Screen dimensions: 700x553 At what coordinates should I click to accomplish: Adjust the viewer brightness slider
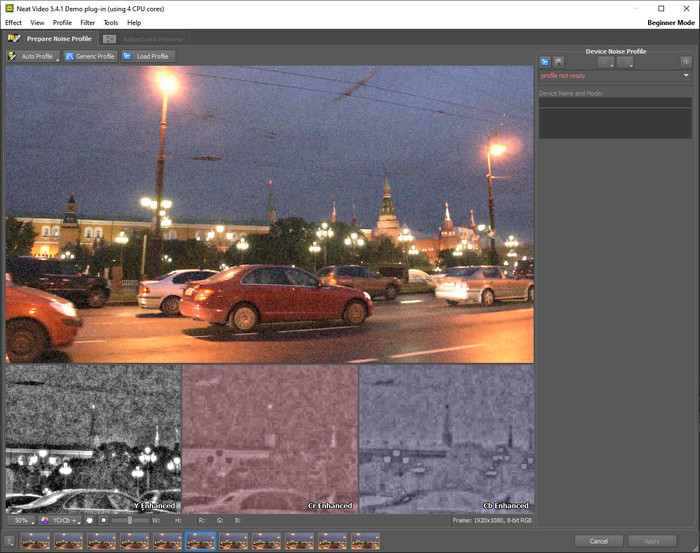point(130,520)
